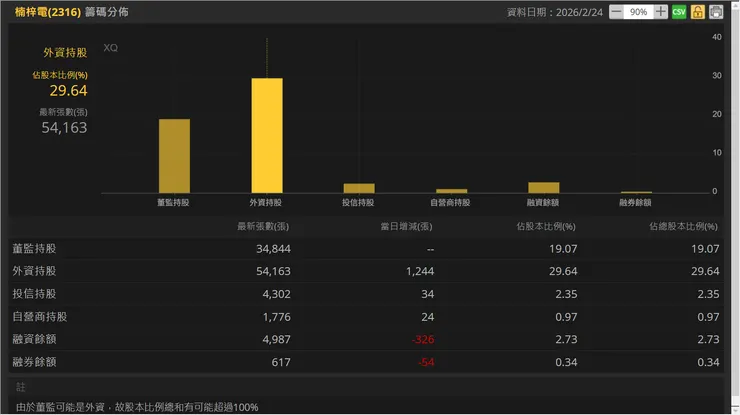Click the 54,163 figure in left panel
The height and width of the screenshot is (415, 740).
point(64,127)
